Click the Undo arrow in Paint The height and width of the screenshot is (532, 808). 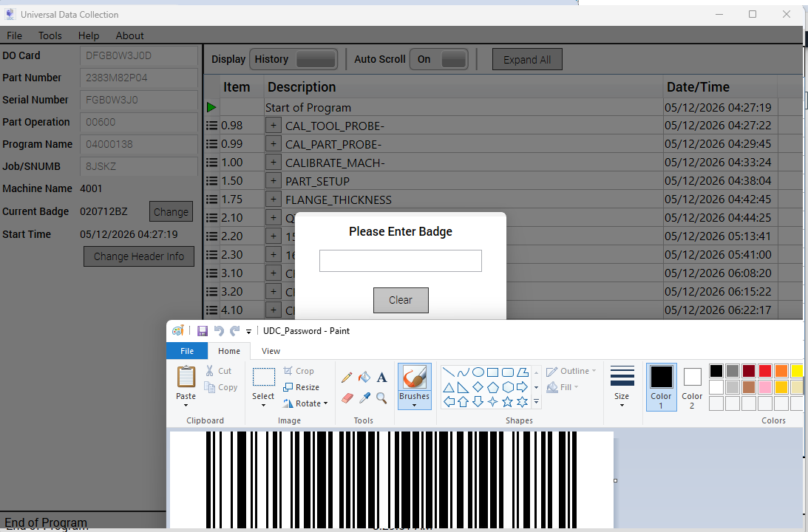[x=219, y=330]
